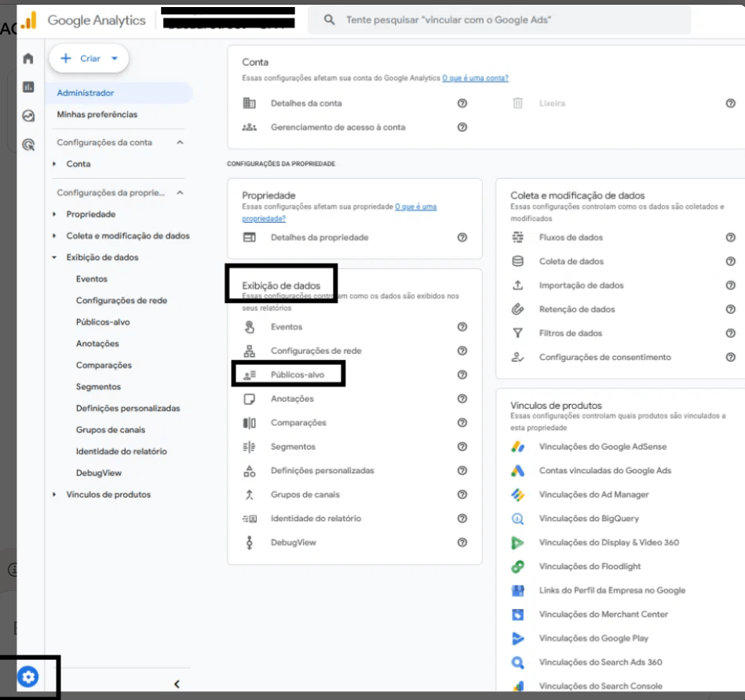The width and height of the screenshot is (745, 700).
Task: Open Anotações in the sidebar list
Action: point(97,344)
